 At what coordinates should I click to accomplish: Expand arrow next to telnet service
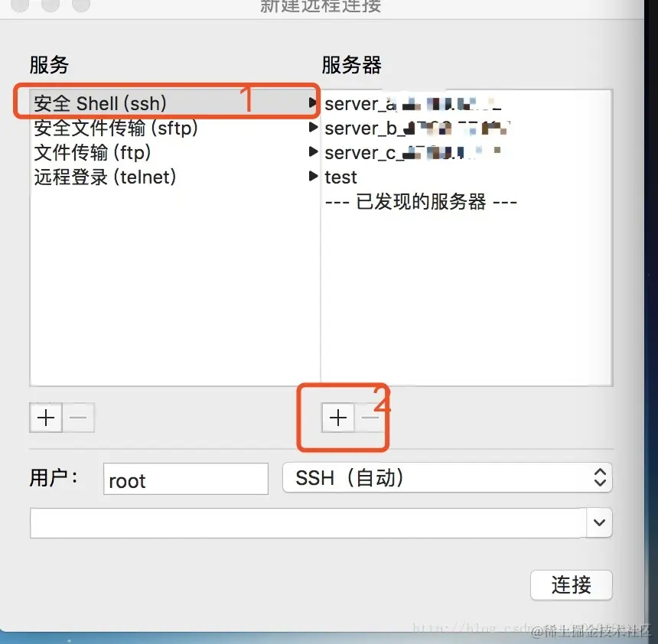point(313,176)
